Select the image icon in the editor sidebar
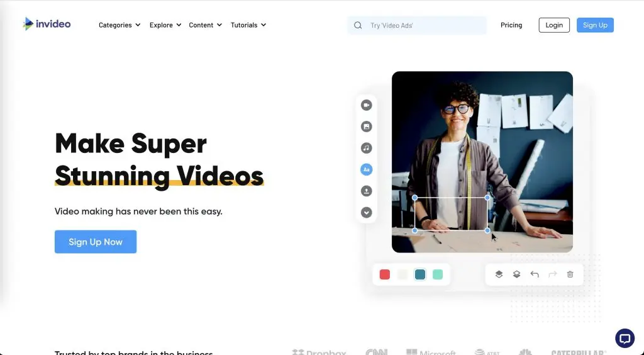The width and height of the screenshot is (644, 355). (366, 127)
